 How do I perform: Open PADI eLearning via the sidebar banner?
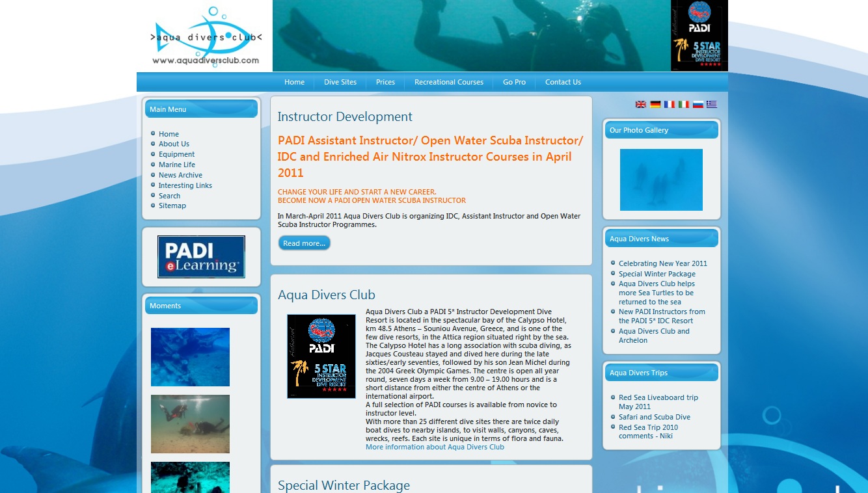pyautogui.click(x=201, y=256)
